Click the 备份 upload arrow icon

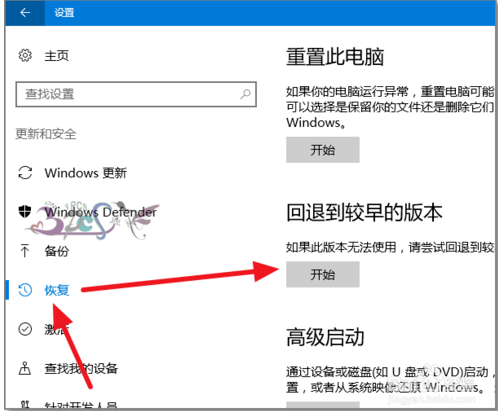click(x=25, y=251)
